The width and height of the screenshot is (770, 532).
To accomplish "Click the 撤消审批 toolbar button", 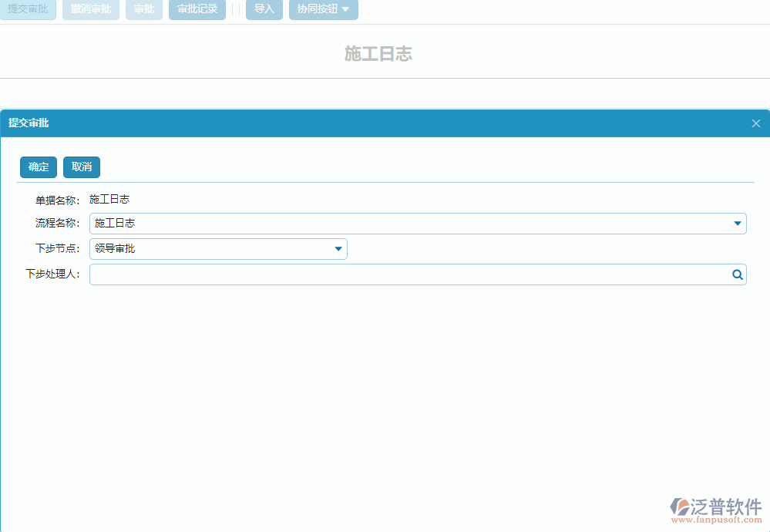I will (90, 10).
